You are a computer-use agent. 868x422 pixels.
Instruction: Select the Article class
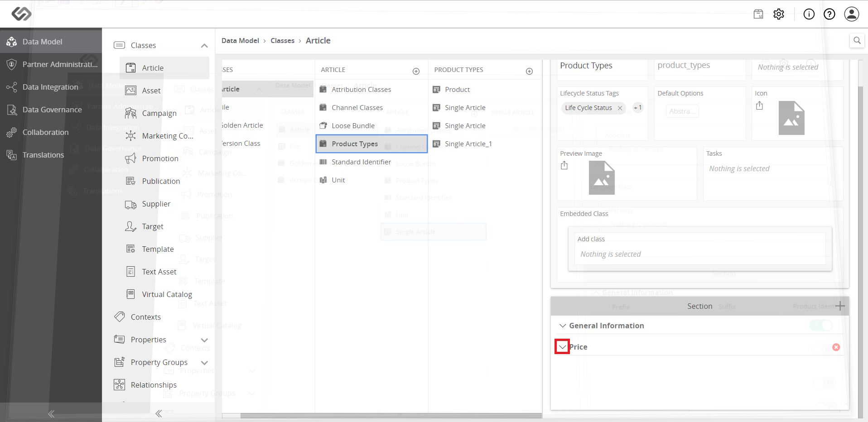coord(164,68)
